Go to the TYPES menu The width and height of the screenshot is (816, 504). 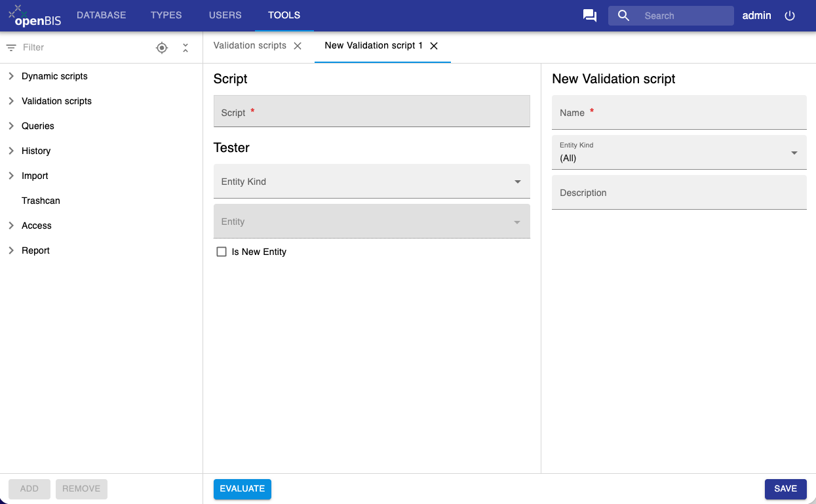166,15
